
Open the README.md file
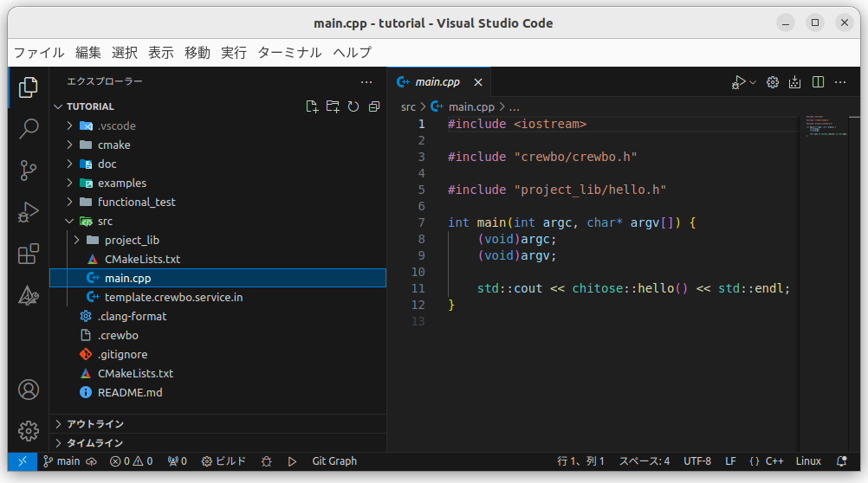pyautogui.click(x=217, y=393)
